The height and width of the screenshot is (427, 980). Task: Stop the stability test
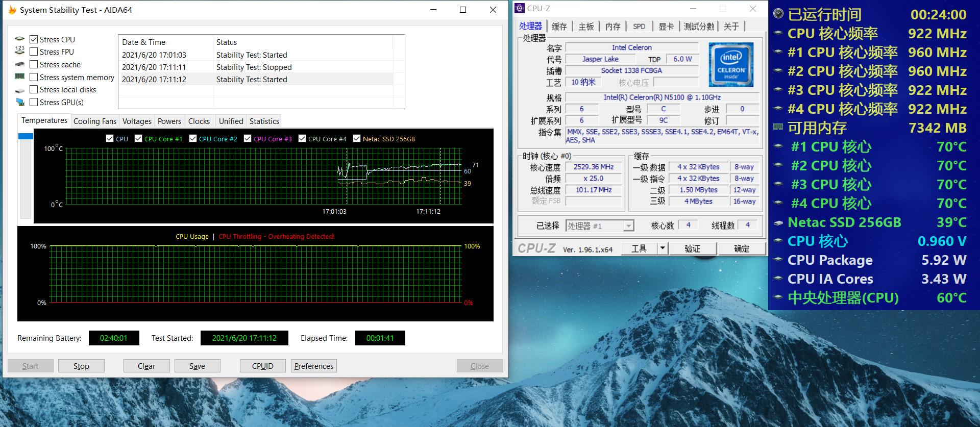[x=81, y=366]
